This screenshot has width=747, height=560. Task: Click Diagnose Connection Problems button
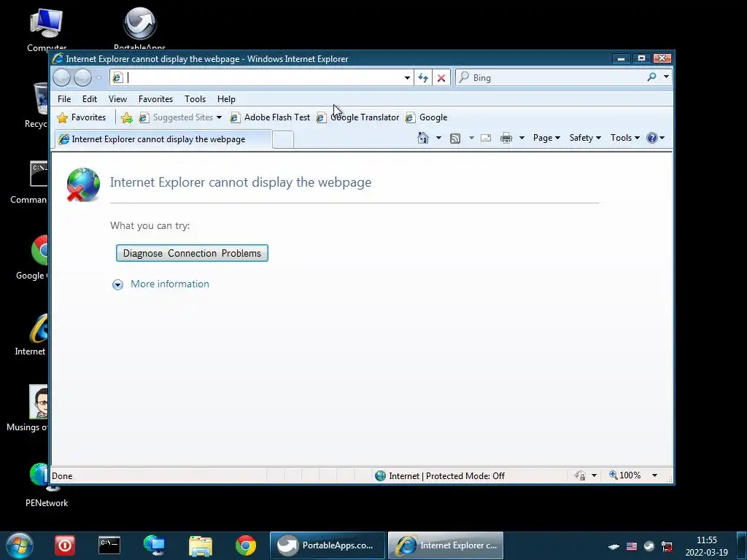(192, 253)
